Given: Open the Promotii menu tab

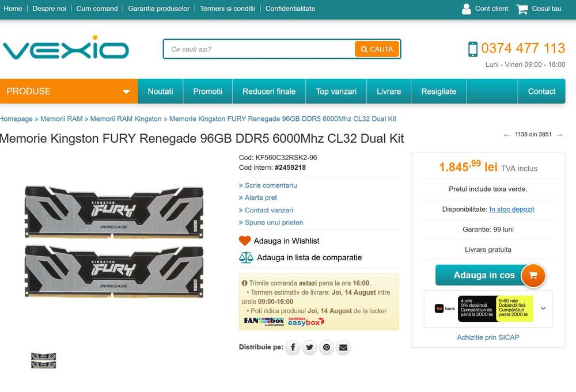Looking at the screenshot, I should pyautogui.click(x=207, y=92).
